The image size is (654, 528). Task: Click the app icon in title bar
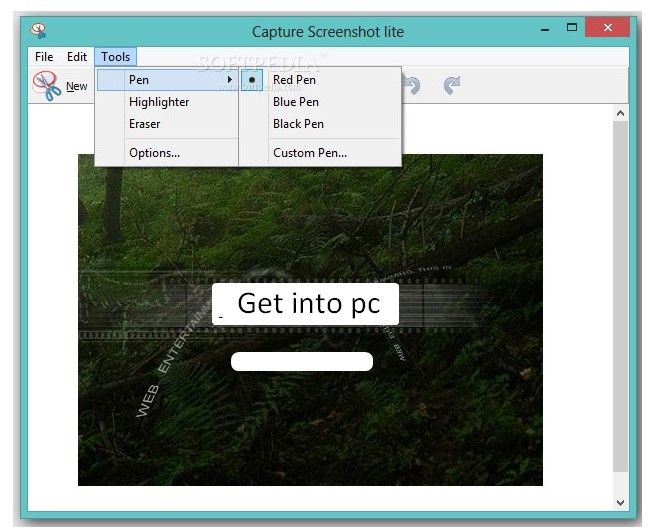[x=38, y=31]
